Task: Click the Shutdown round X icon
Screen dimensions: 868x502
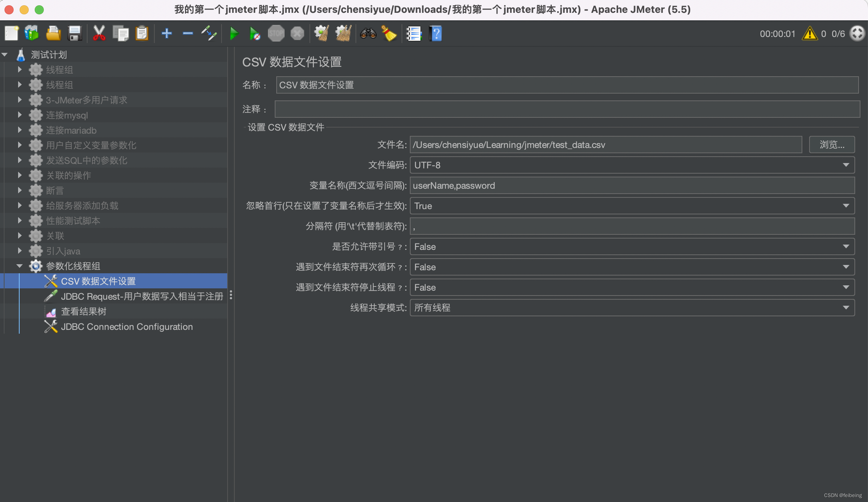Action: click(x=297, y=33)
